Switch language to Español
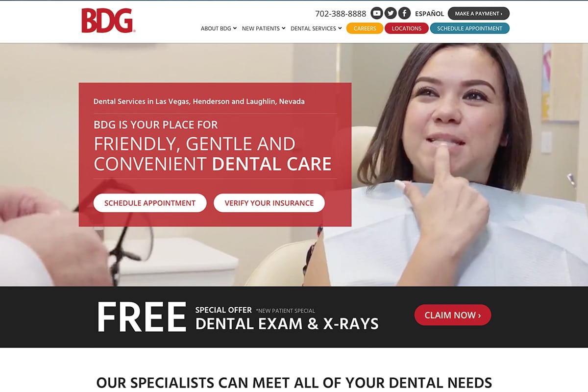 [x=429, y=14]
